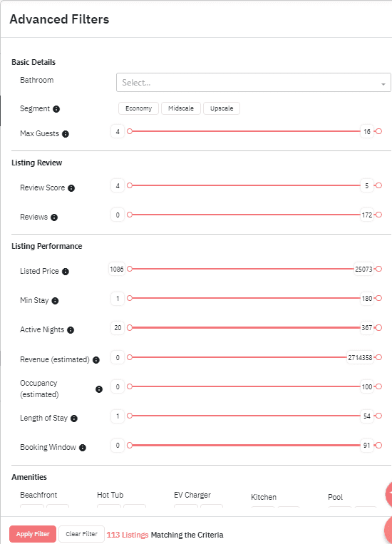Click Booking Window slider minimum handle

(130, 445)
